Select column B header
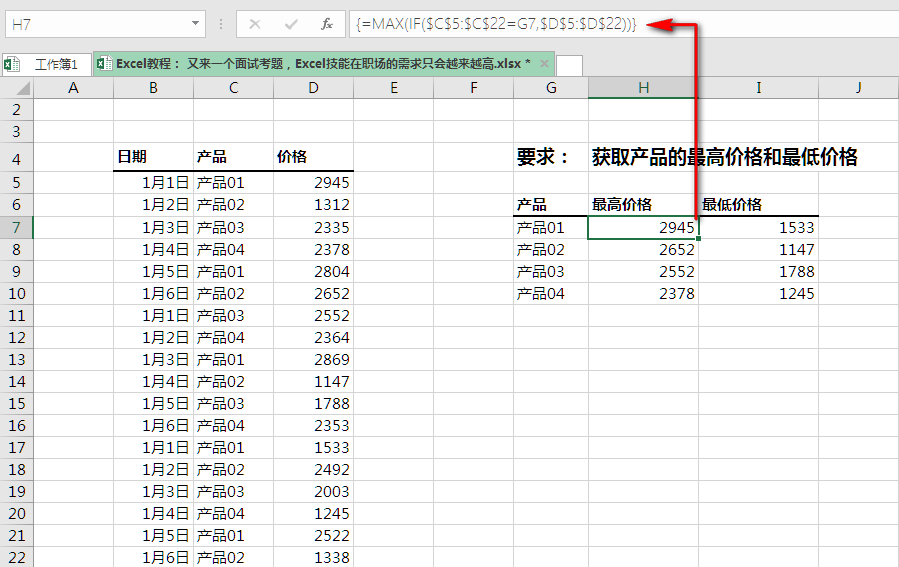The image size is (899, 567). point(154,88)
